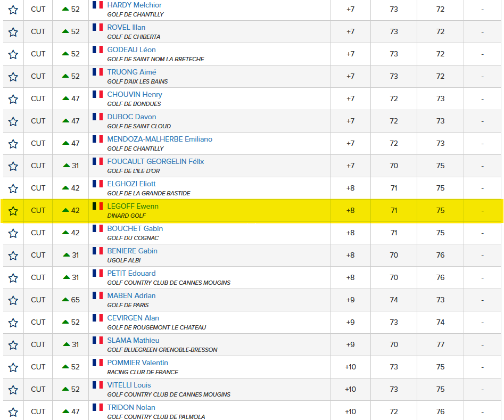This screenshot has width=504, height=420.
Task: Click green up arrow in TRUONG Aimé row
Action: (x=66, y=76)
